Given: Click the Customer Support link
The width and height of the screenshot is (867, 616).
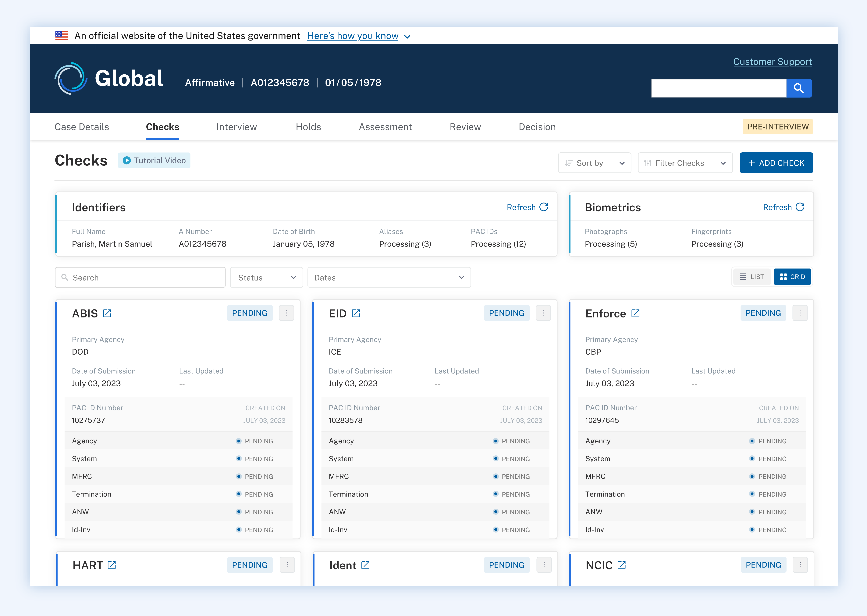Looking at the screenshot, I should pyautogui.click(x=773, y=62).
